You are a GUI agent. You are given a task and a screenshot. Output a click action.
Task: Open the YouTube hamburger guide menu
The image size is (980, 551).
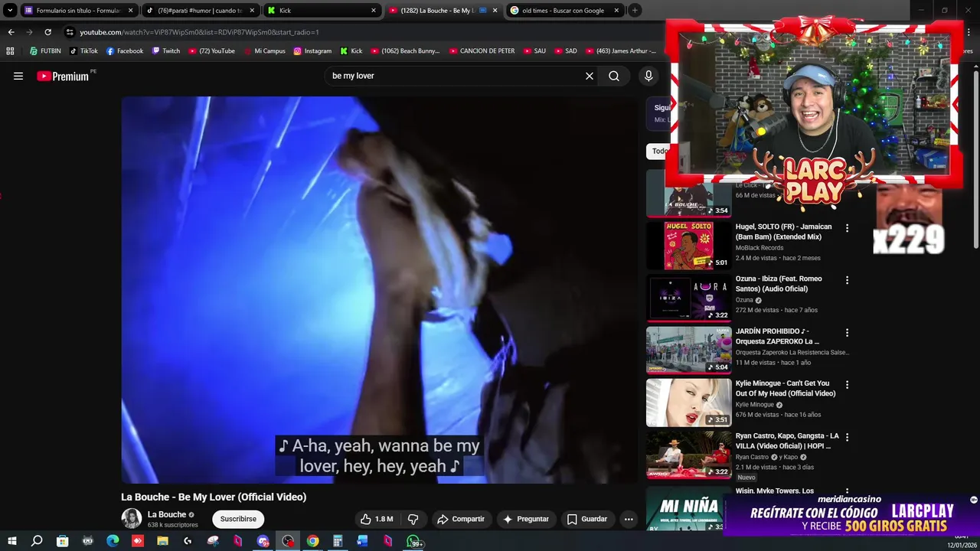pos(18,76)
